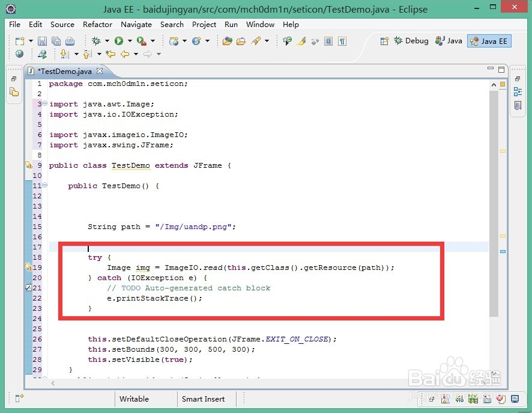
Task: Select the *TestDemo.java editor tab
Action: 64,72
